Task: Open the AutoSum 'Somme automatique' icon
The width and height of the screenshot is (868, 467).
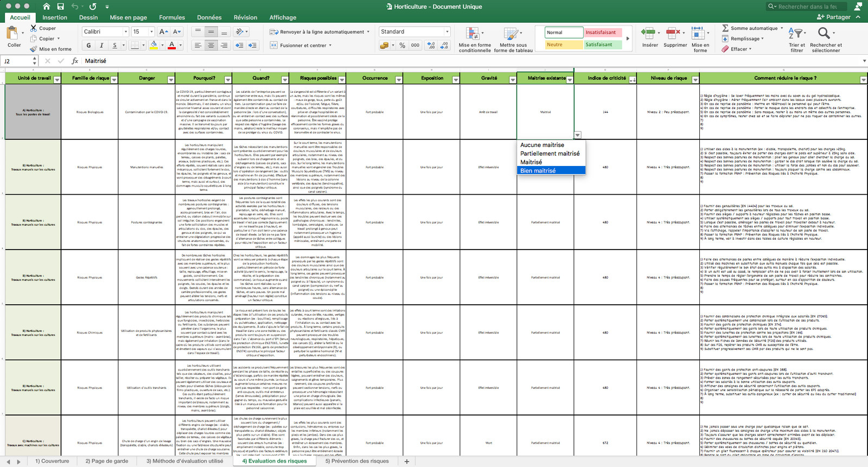Action: point(725,28)
